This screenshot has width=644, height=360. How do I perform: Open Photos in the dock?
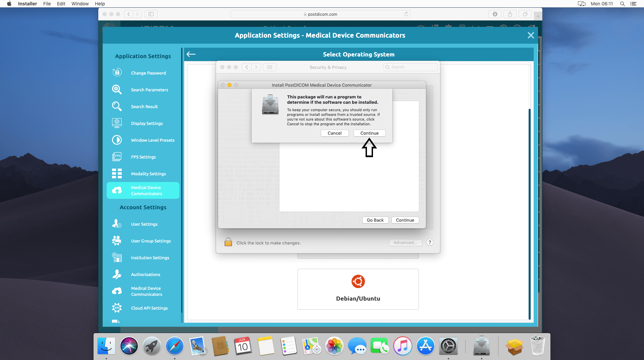pyautogui.click(x=334, y=346)
